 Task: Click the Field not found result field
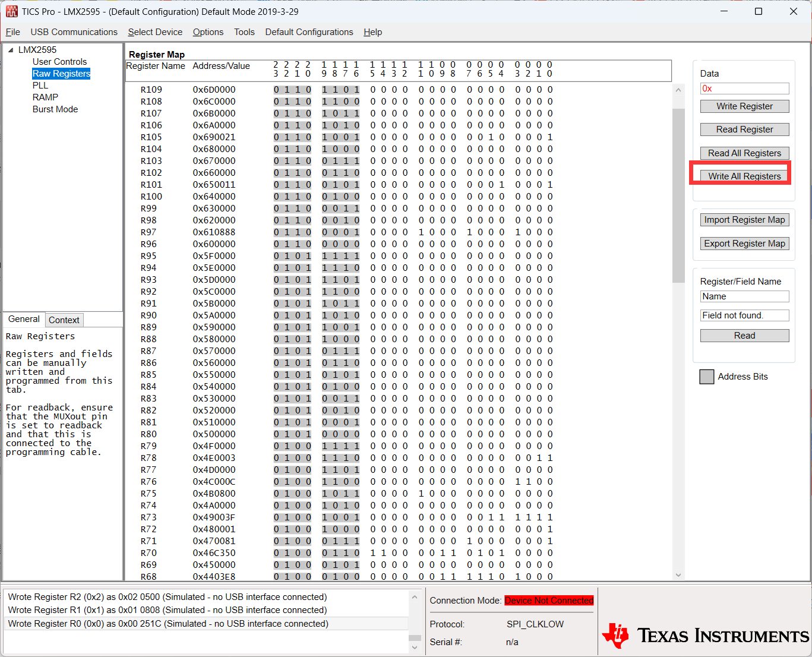tap(744, 315)
